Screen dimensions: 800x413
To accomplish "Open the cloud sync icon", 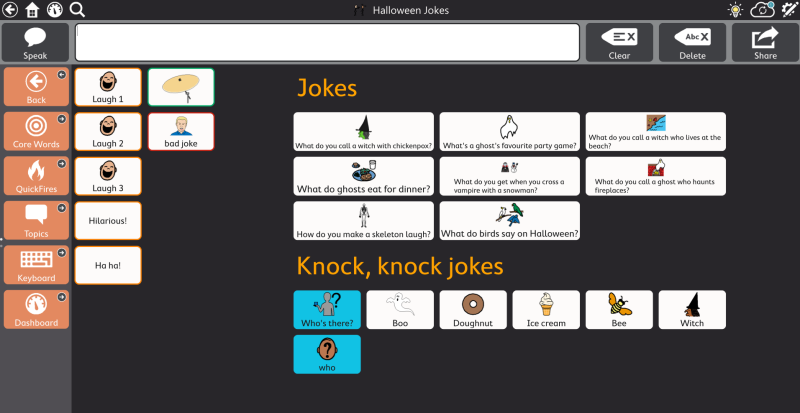I will pos(763,10).
